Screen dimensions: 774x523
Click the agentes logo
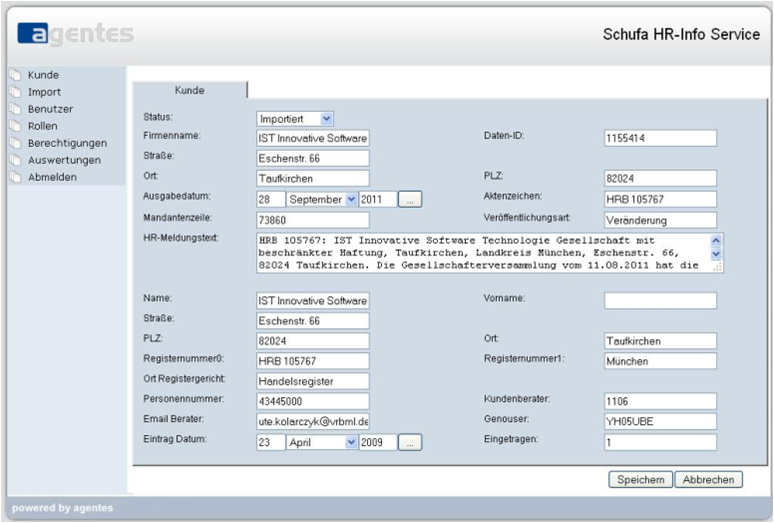pyautogui.click(x=76, y=34)
